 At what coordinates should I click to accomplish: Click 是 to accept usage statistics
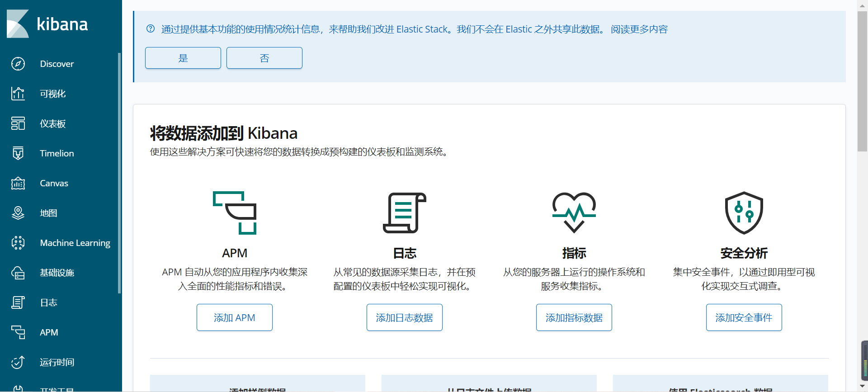tap(183, 58)
